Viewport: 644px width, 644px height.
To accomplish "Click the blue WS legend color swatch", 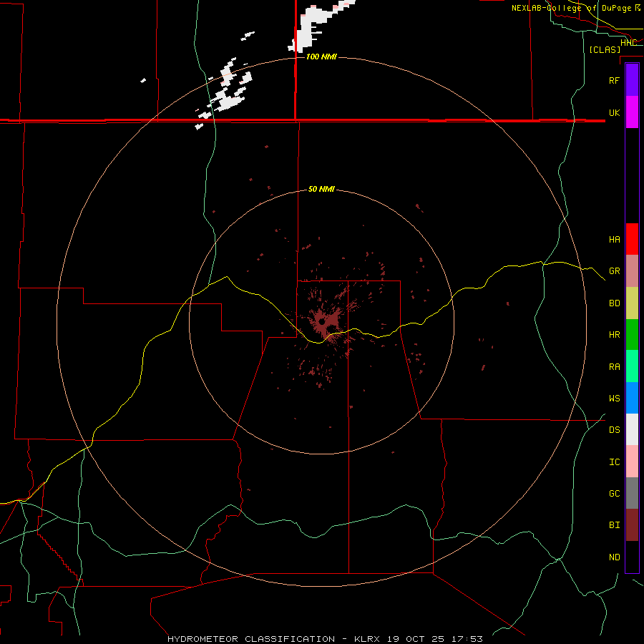I will tap(632, 398).
